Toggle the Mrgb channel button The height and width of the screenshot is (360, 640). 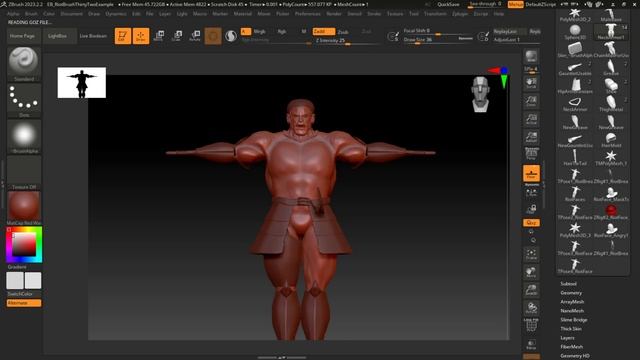pyautogui.click(x=260, y=31)
